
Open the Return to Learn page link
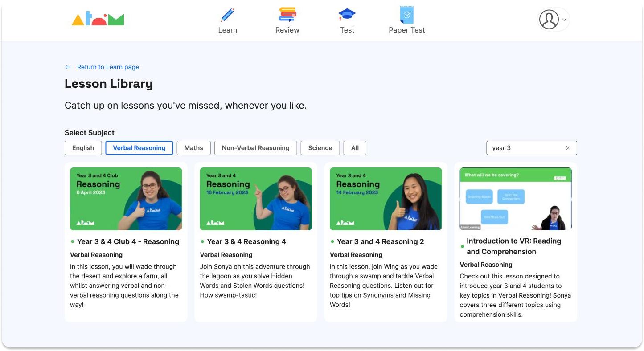pos(107,67)
